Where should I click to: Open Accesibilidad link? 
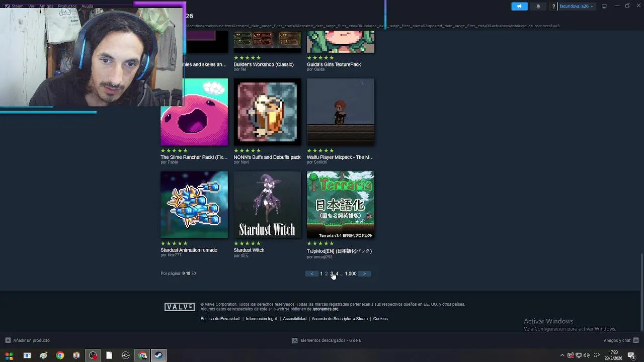(295, 319)
